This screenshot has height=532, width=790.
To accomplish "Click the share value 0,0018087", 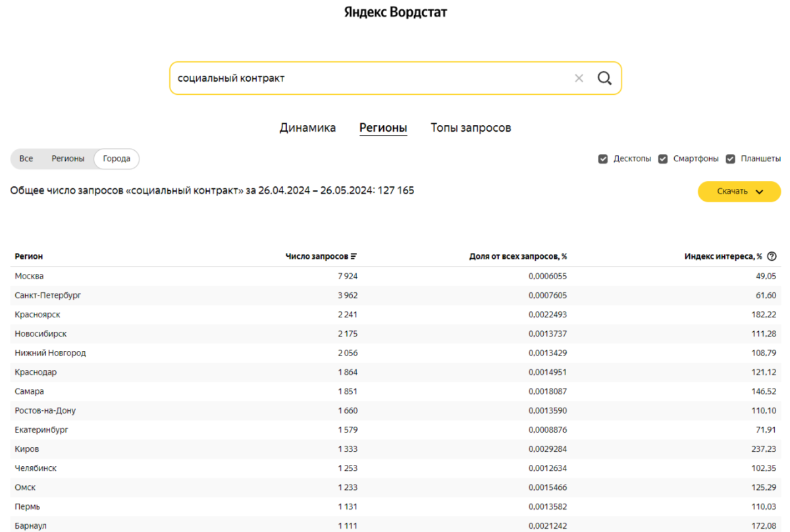I will 548,391.
